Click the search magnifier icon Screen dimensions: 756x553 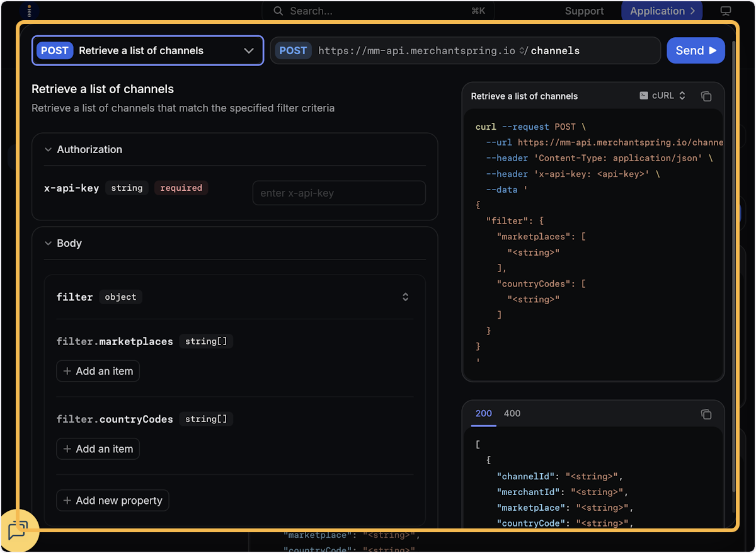pyautogui.click(x=277, y=11)
